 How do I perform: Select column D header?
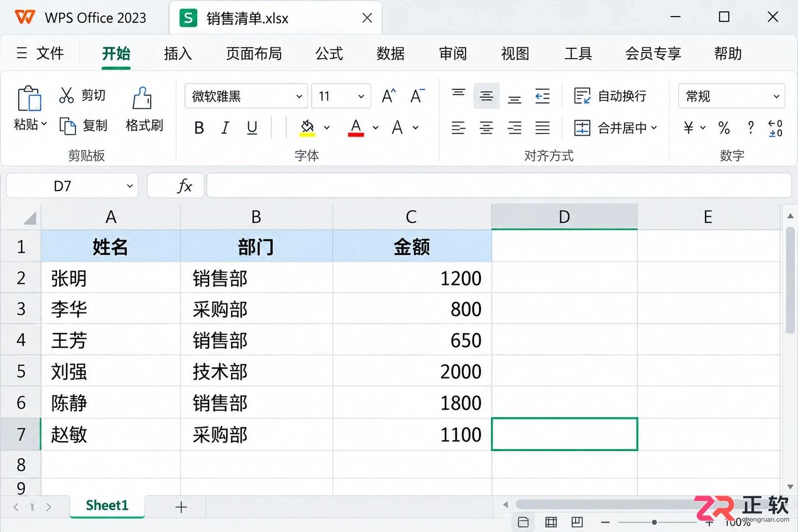[564, 217]
